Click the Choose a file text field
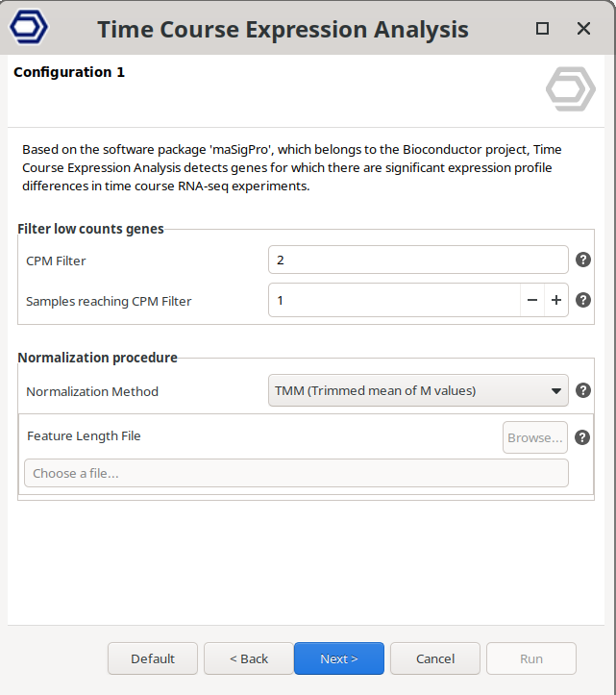This screenshot has width=616, height=695. click(x=296, y=473)
